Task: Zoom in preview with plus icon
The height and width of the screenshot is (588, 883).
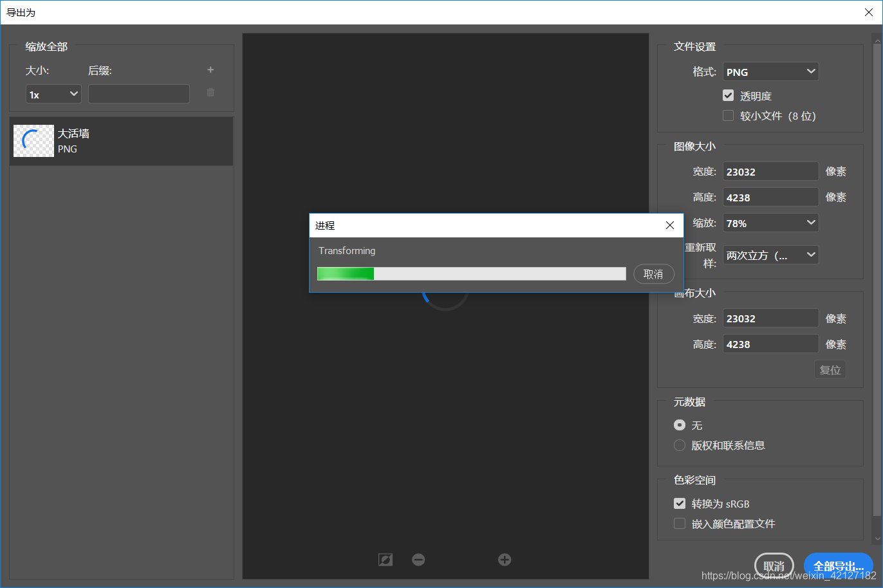Action: click(505, 560)
